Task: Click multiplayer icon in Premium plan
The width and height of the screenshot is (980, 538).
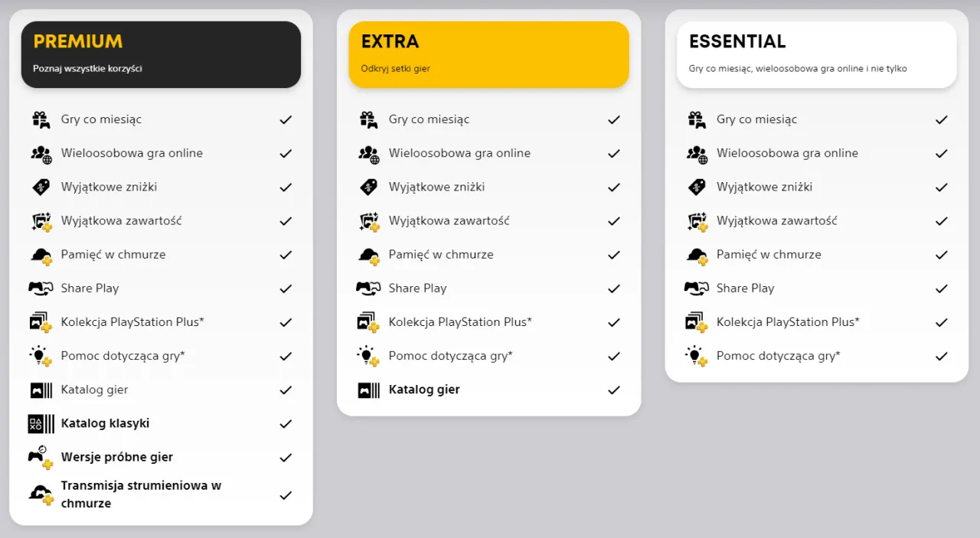Action: 41,153
